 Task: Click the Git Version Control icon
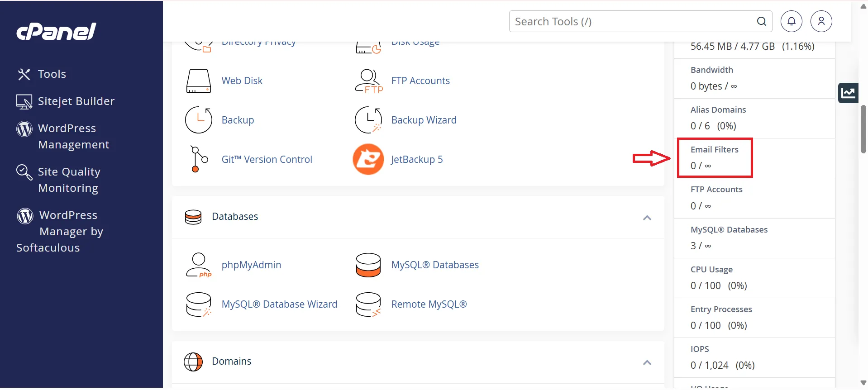point(198,159)
